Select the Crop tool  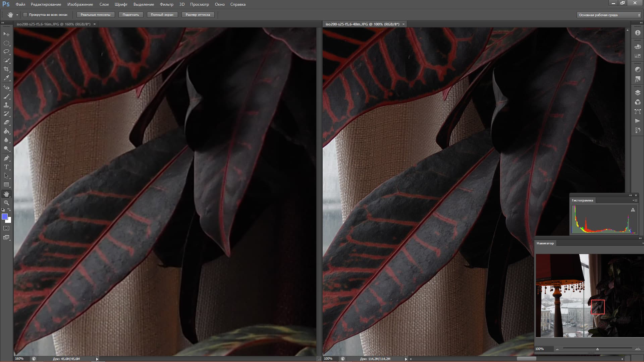coord(6,69)
